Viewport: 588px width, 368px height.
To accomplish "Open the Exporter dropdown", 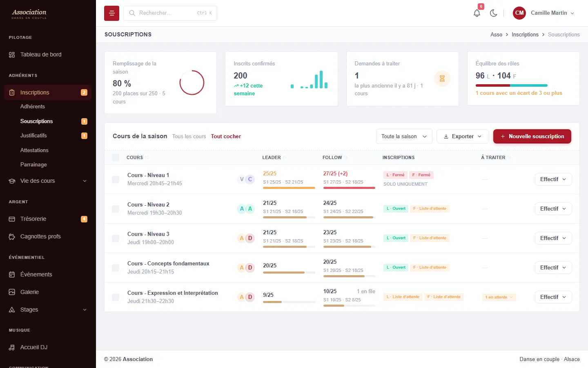I will 463,137.
